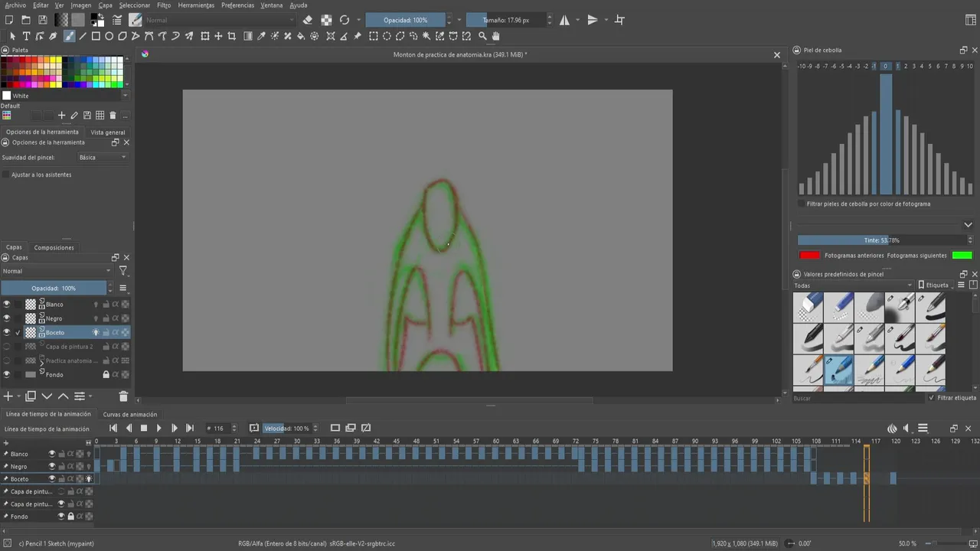Toggle preserve alpha checkerboard icon
980x551 pixels.
point(326,20)
